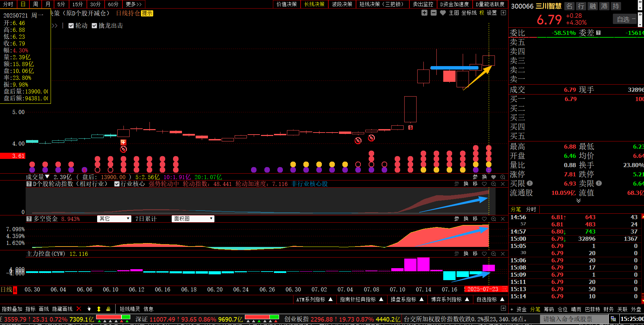Image resolution: width=644 pixels, height=325 pixels.
Task: Select the hand pointer tool icon
Action: click(x=89, y=309)
